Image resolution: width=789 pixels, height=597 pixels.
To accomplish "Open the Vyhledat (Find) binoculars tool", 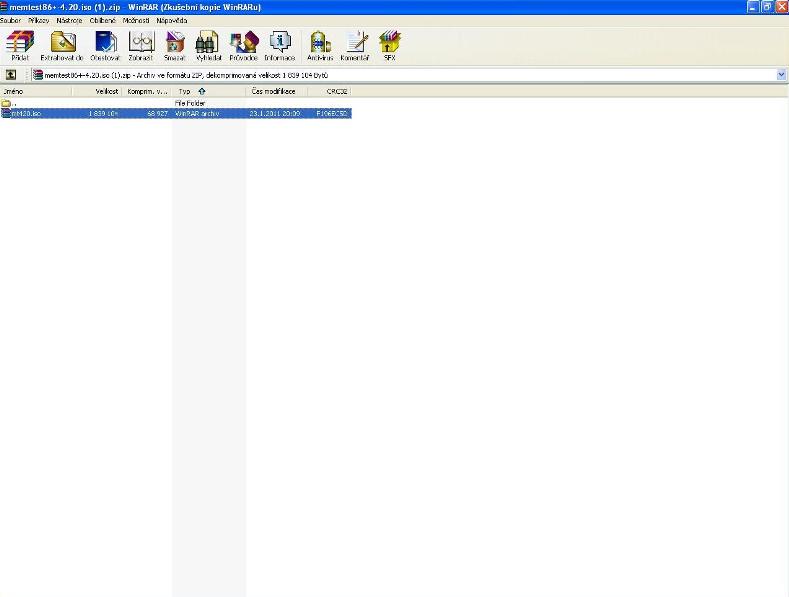I will coord(207,42).
